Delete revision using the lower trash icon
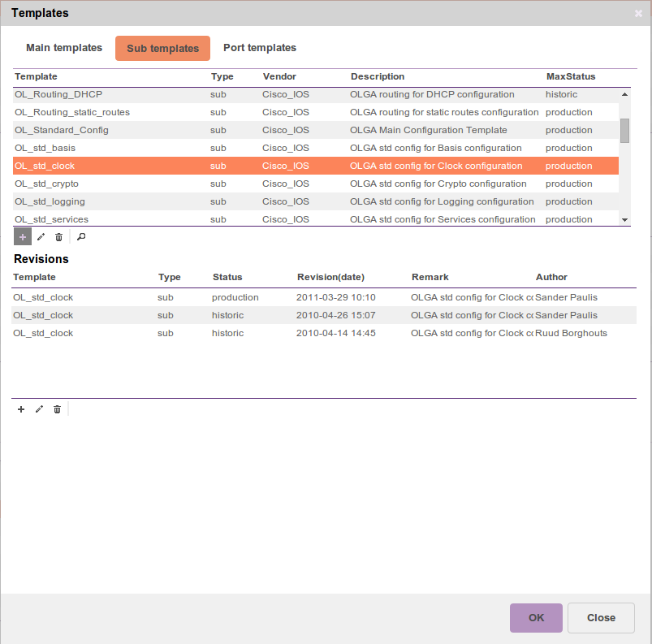The width and height of the screenshot is (652, 644). 57,409
